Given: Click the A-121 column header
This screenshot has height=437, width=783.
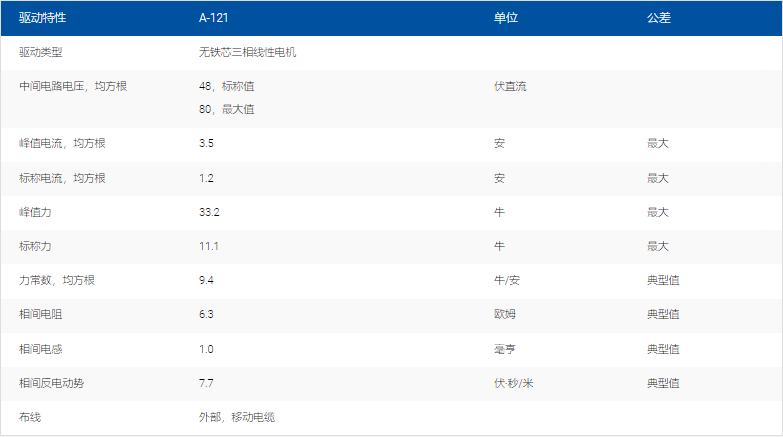Looking at the screenshot, I should (215, 18).
